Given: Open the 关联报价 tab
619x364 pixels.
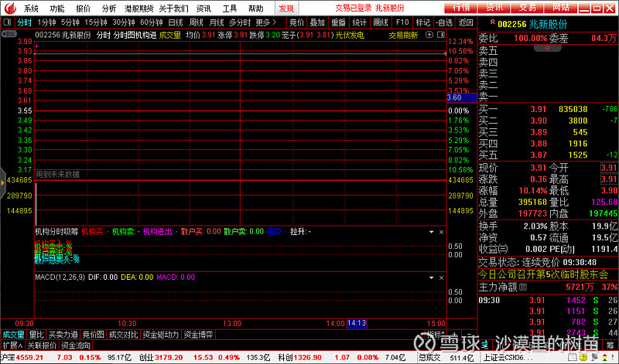Looking at the screenshot, I should coord(42,346).
